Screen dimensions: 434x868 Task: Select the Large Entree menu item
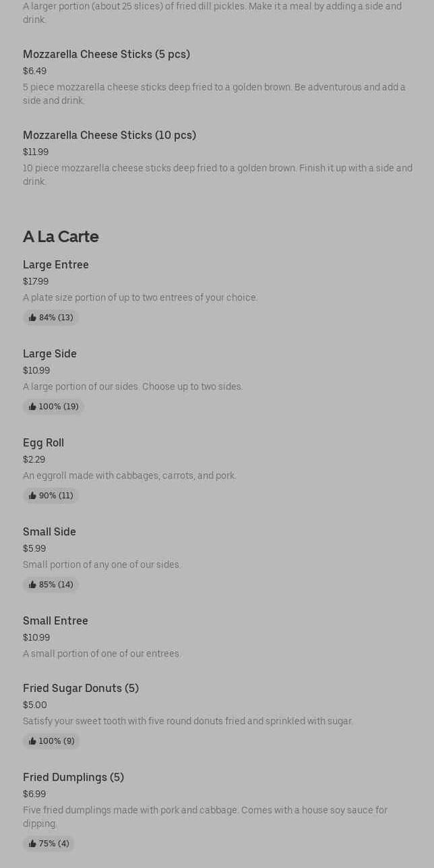[x=56, y=265]
